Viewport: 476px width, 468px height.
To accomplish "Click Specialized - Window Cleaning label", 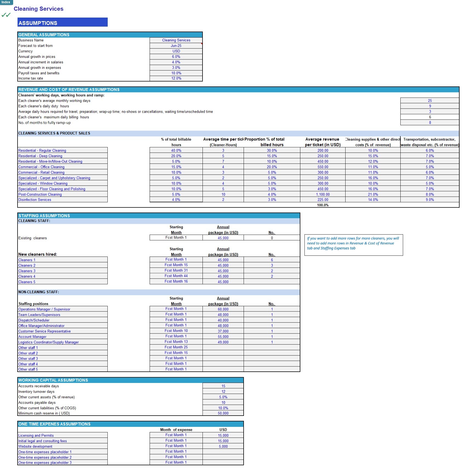I will (x=62, y=183).
